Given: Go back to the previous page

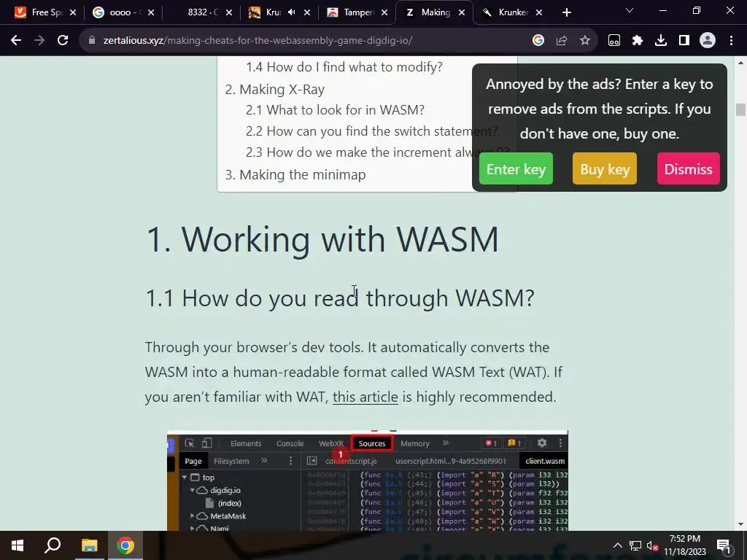Looking at the screenshot, I should pyautogui.click(x=16, y=41).
